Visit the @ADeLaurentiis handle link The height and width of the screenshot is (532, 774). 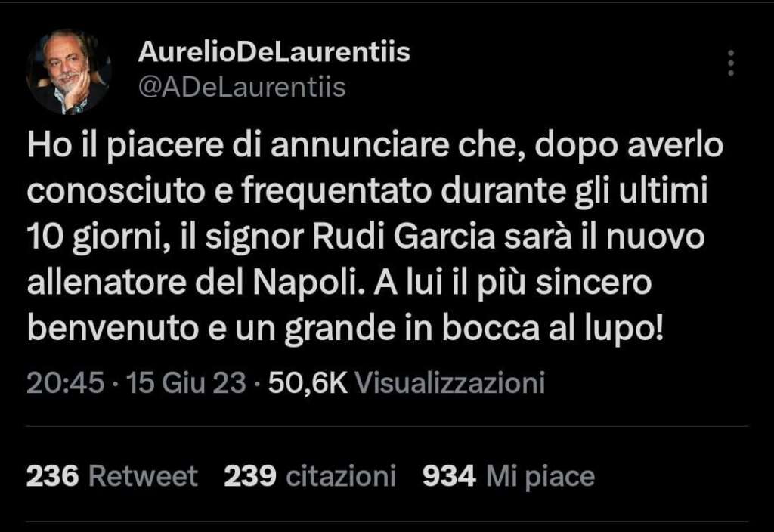[242, 88]
